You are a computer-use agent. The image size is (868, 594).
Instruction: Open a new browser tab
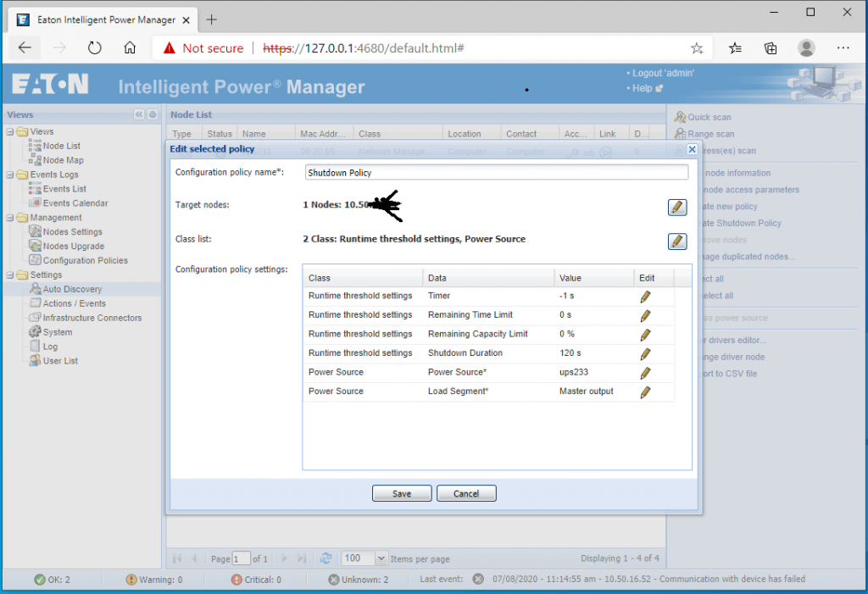point(212,19)
